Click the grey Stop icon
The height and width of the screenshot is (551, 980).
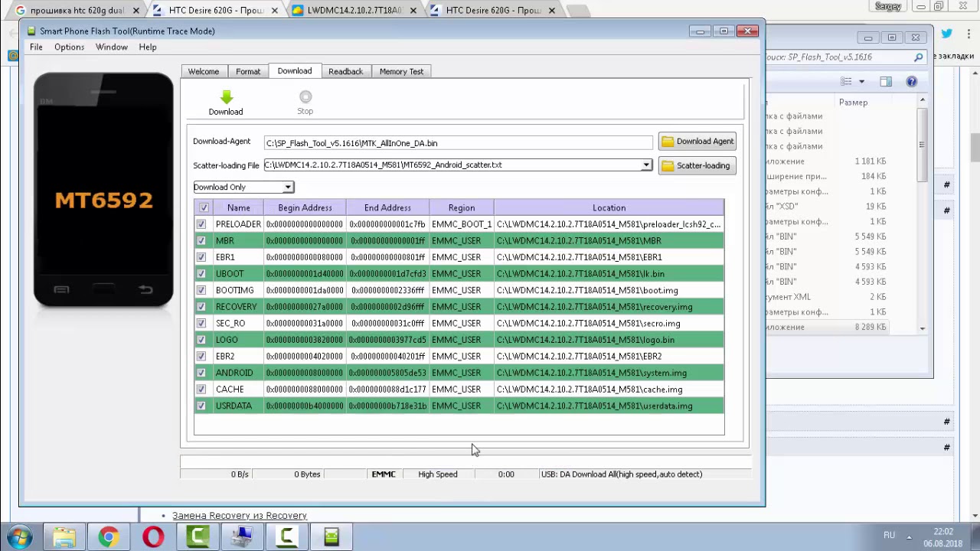point(305,103)
